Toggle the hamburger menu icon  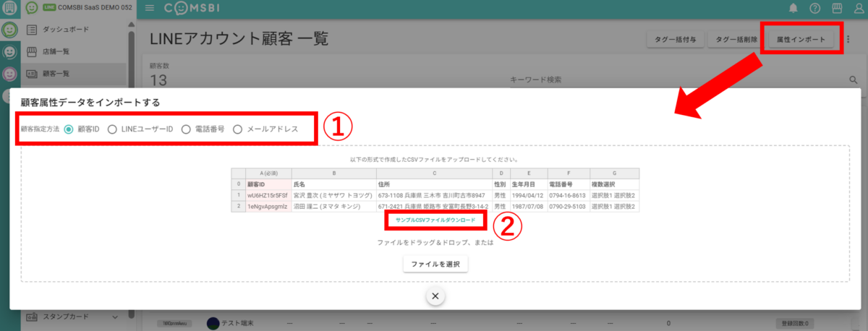point(150,8)
